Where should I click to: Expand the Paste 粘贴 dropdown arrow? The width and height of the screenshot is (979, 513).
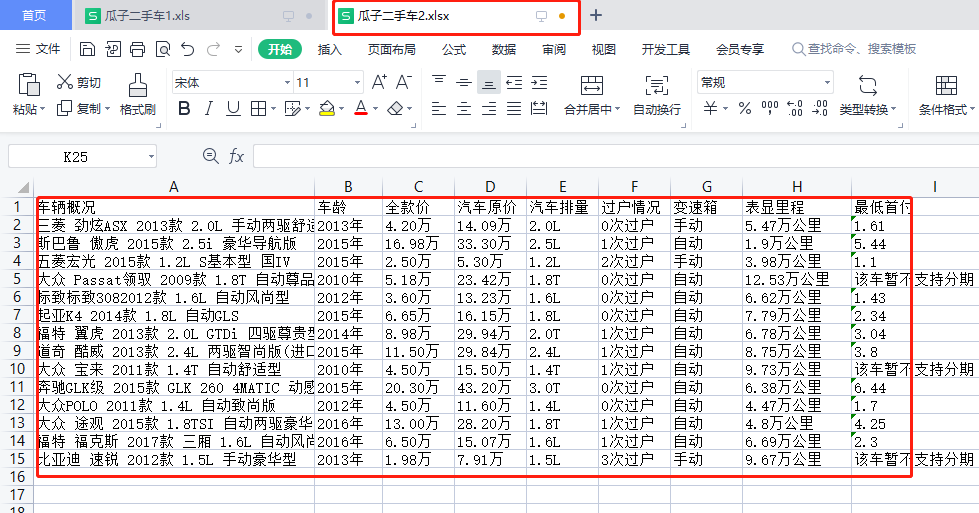point(42,110)
